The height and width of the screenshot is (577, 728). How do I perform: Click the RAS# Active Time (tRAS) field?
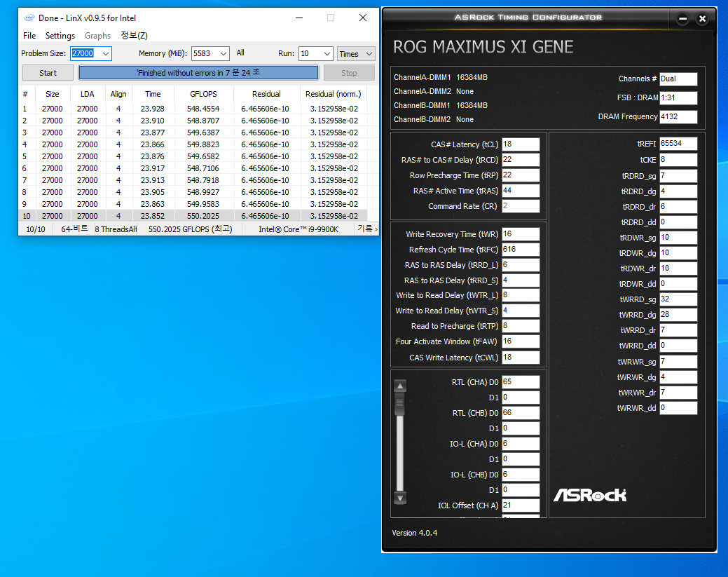click(x=521, y=191)
